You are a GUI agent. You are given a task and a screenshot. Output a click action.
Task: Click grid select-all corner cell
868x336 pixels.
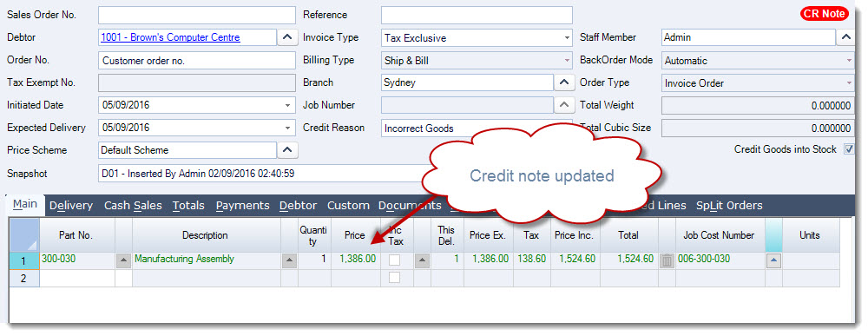pyautogui.click(x=23, y=235)
